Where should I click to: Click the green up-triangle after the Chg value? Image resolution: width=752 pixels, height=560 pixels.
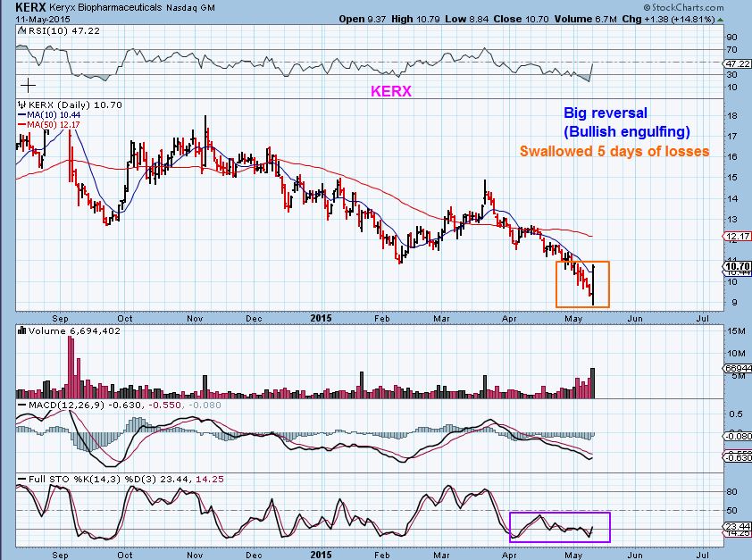pyautogui.click(x=721, y=20)
